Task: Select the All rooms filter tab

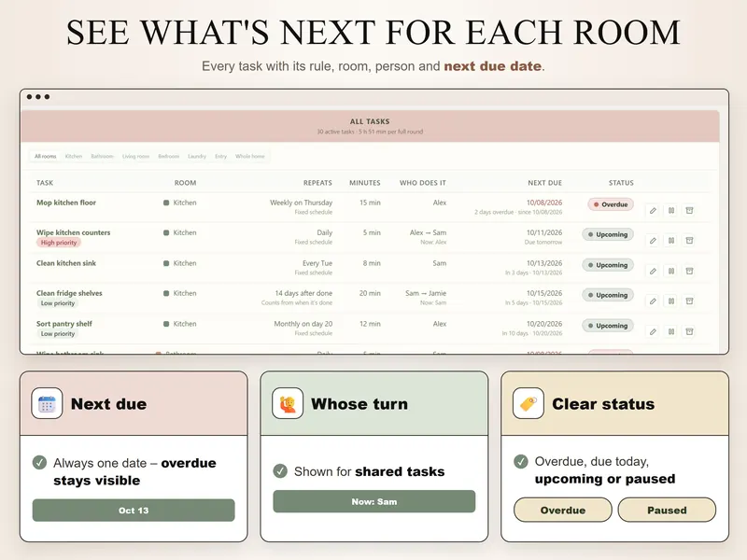Action: [x=45, y=156]
